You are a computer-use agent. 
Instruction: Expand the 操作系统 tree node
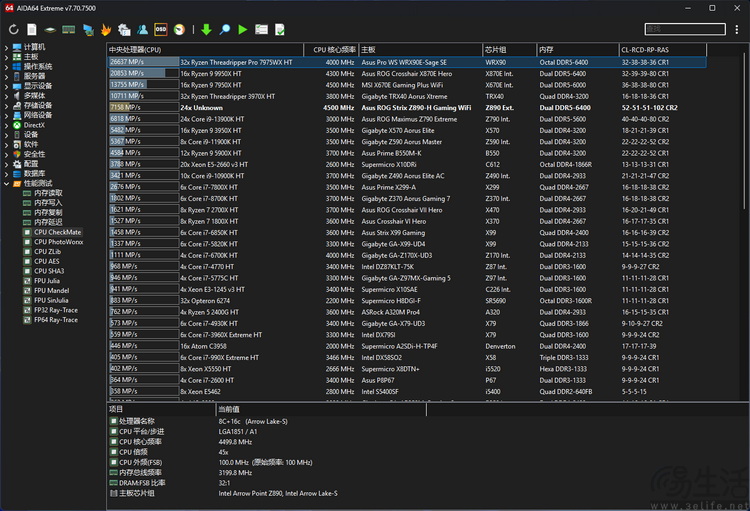pos(6,67)
